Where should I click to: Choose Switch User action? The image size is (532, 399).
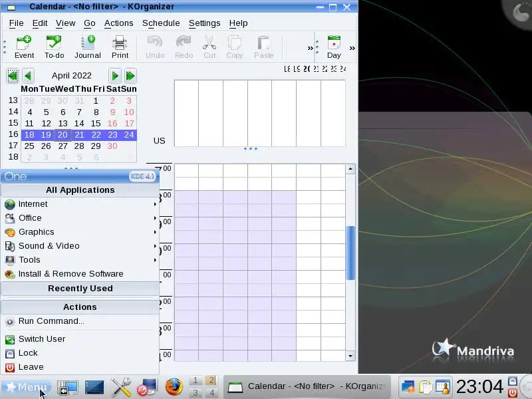[x=80, y=339]
